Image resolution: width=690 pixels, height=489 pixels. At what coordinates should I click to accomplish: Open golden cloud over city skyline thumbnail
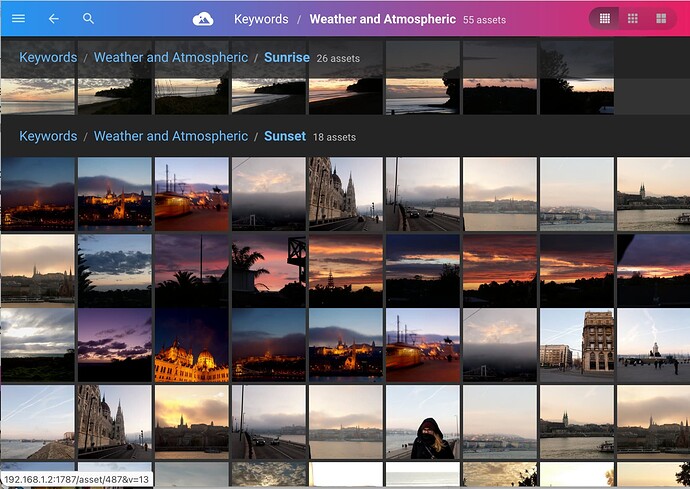coord(192,423)
